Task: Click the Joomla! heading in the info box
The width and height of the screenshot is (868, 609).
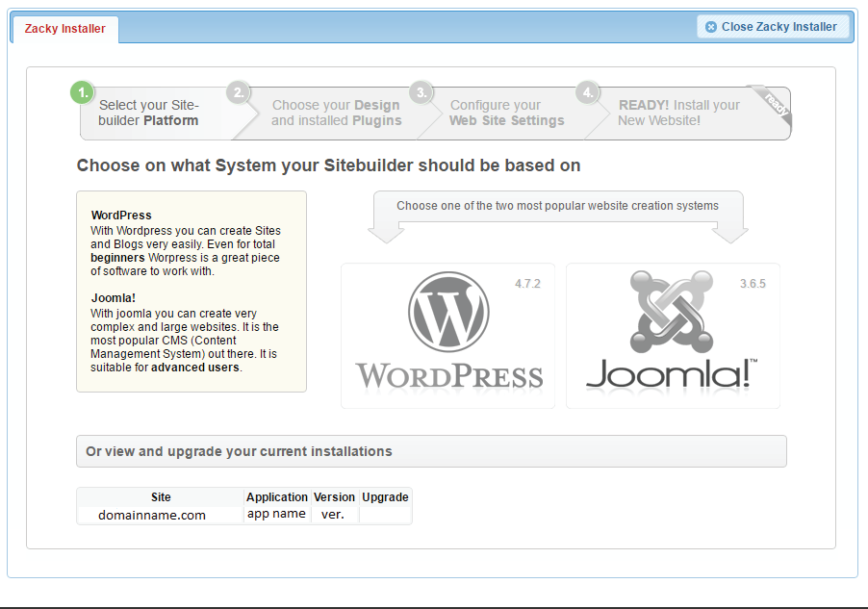Action: pyautogui.click(x=113, y=298)
